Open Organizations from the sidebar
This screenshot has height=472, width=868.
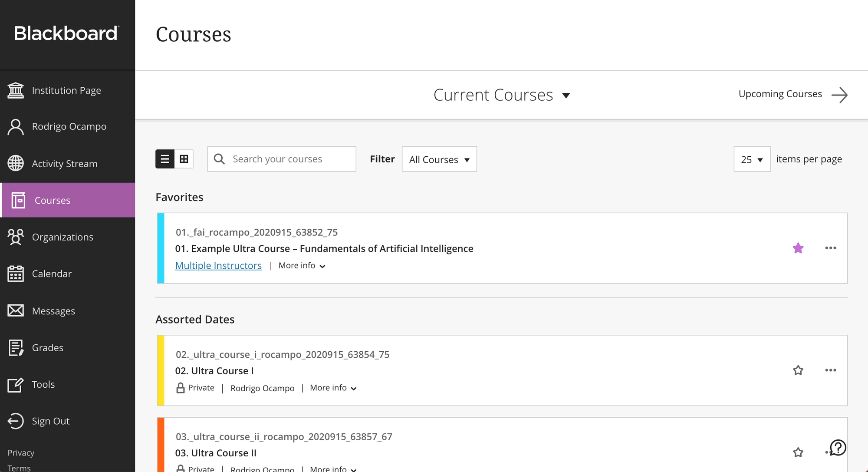(62, 237)
